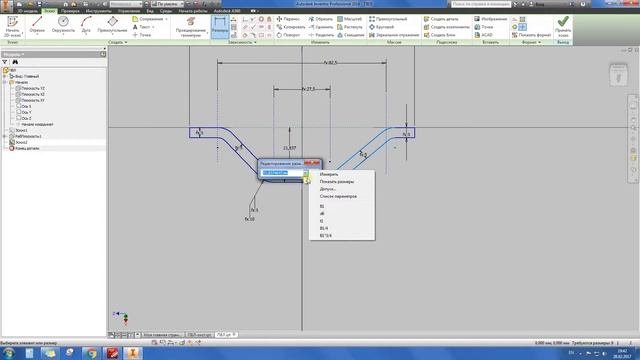Choose the Масштаб scale tool
Viewport: 640px width, 360px height.
[349, 19]
